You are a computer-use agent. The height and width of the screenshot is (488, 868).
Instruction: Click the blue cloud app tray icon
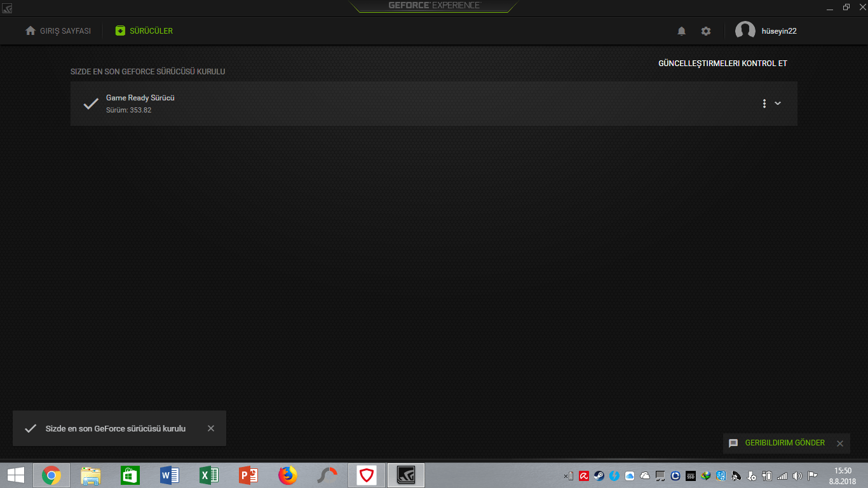pyautogui.click(x=630, y=475)
